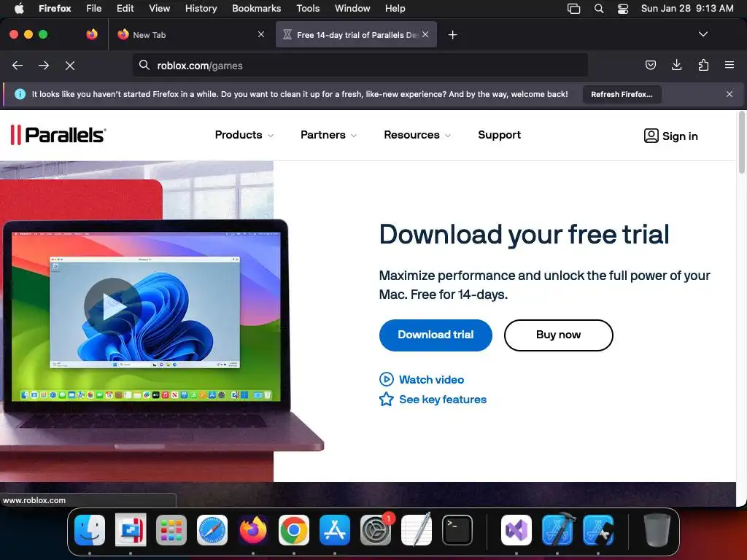Expand the Resources menu
This screenshot has width=747, height=560.
click(x=417, y=135)
